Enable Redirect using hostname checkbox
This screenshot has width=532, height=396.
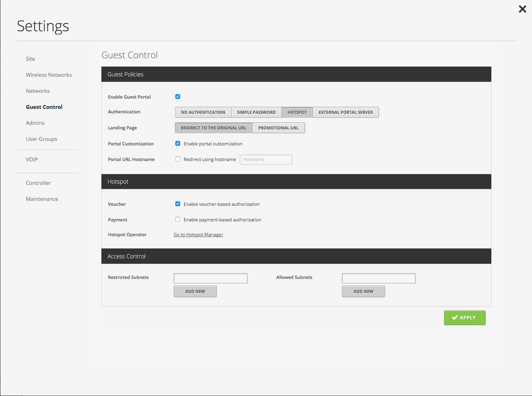tap(178, 159)
